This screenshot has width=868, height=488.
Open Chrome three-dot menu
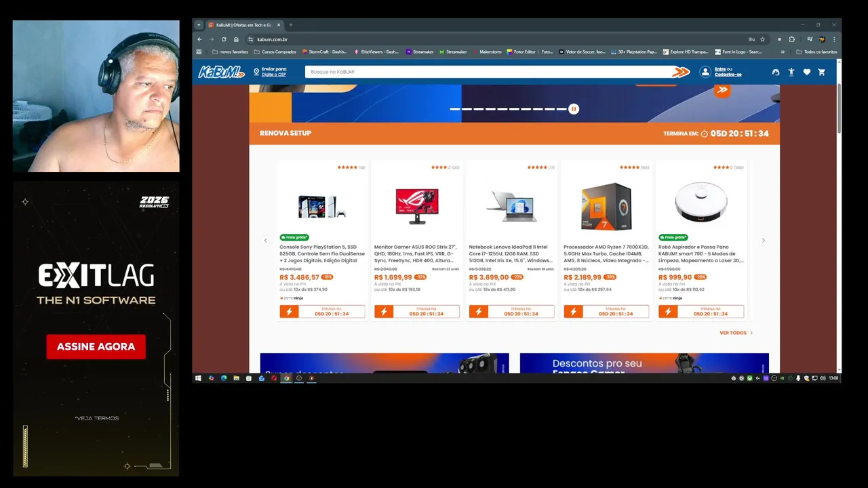pyautogui.click(x=834, y=39)
